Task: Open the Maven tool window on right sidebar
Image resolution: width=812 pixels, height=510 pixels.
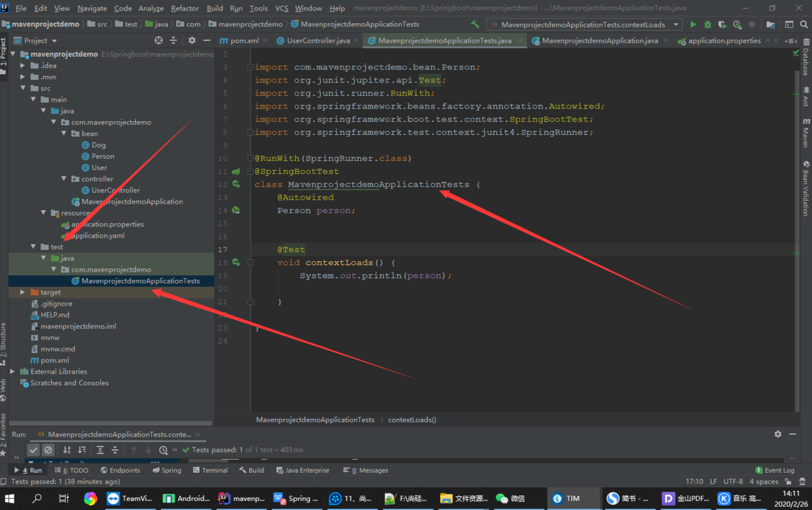Action: (806, 133)
